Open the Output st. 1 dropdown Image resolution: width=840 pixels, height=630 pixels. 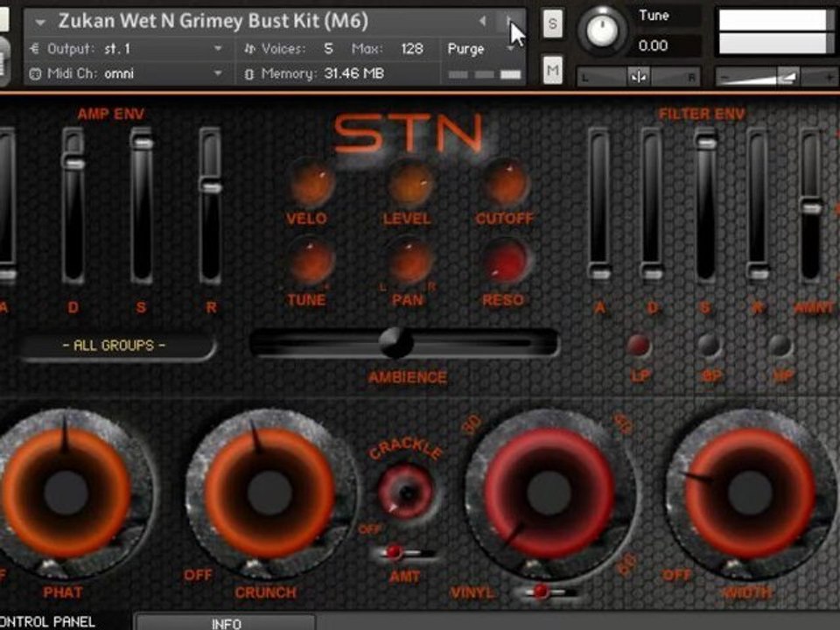coord(218,49)
